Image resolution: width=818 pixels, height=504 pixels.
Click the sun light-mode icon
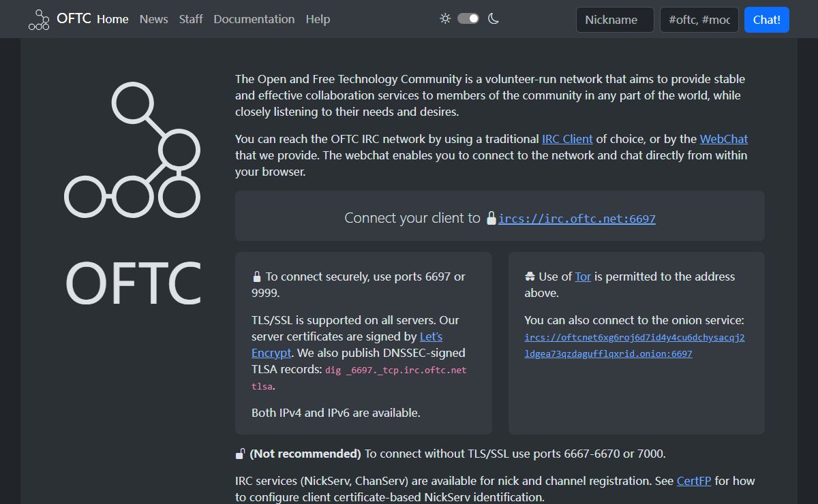(x=445, y=18)
